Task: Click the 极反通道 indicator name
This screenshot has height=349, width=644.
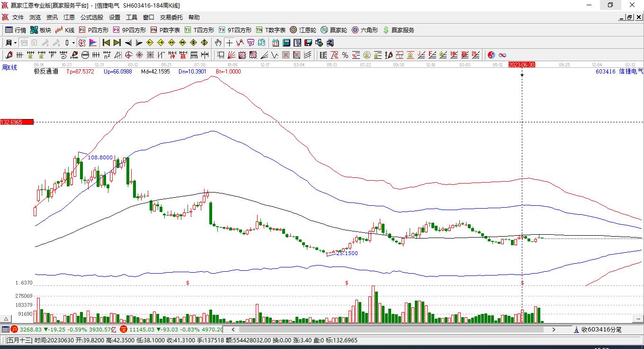Action: 46,72
